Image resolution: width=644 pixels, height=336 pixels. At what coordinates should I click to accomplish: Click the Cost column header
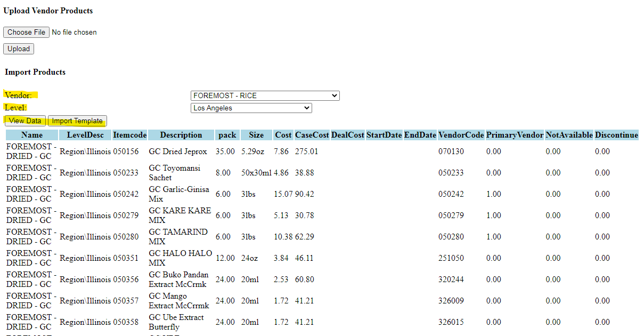click(283, 135)
